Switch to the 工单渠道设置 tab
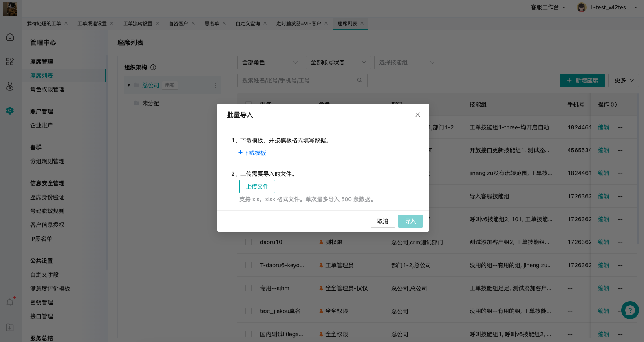 (92, 24)
